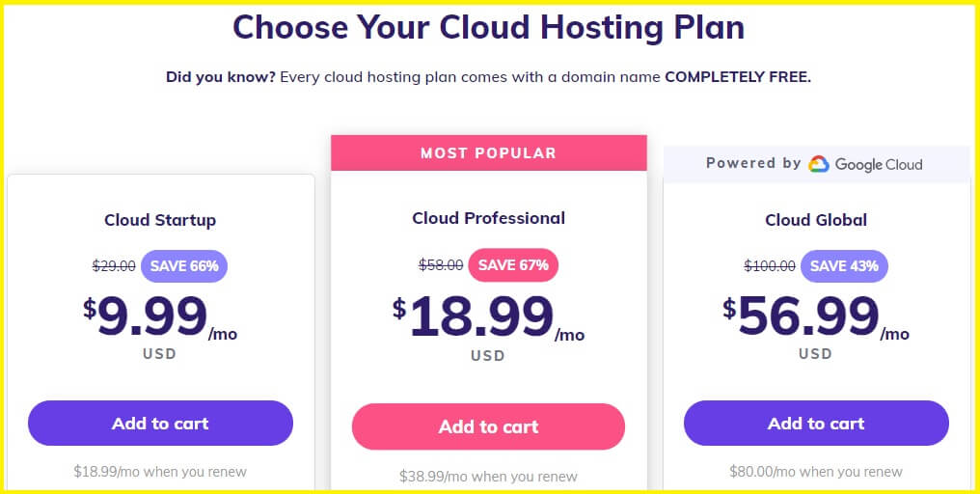Click the Google Cloud logo icon
980x494 pixels.
(818, 164)
